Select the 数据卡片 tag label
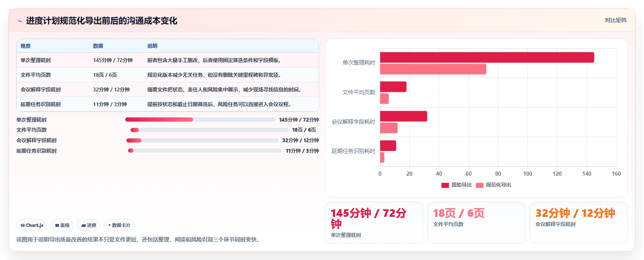The height and width of the screenshot is (260, 644). point(121,225)
